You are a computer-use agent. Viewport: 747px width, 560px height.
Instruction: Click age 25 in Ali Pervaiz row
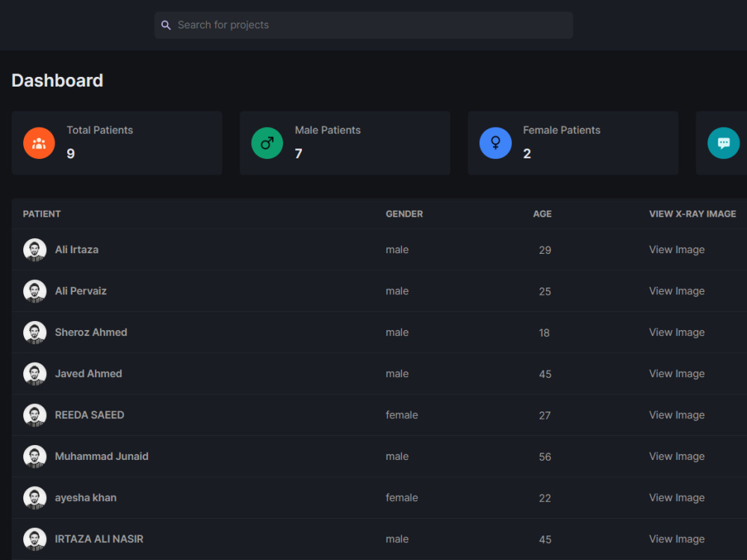545,291
